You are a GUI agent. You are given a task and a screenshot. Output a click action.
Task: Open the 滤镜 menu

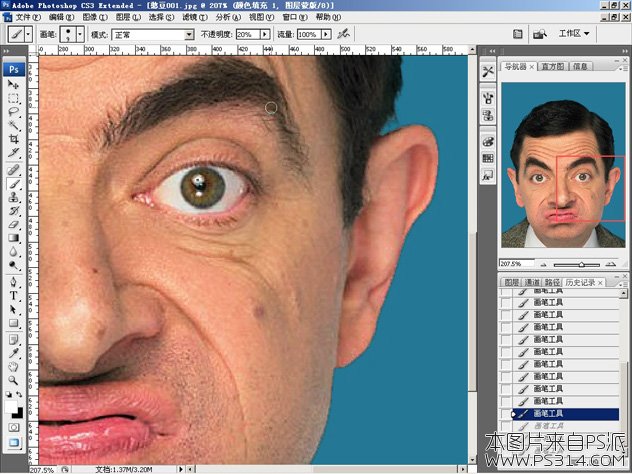[195, 17]
